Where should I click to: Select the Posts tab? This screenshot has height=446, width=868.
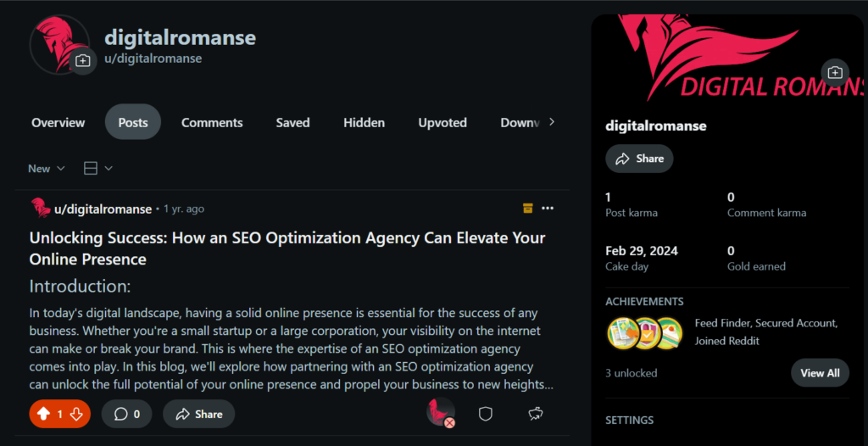(x=133, y=122)
